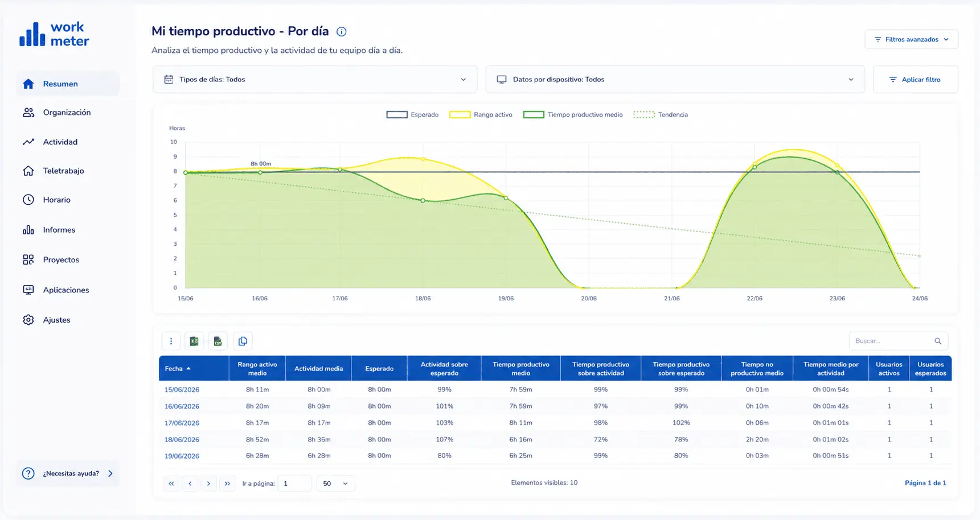Click the Aplicar filtro button
The width and height of the screenshot is (980, 520).
pos(915,80)
